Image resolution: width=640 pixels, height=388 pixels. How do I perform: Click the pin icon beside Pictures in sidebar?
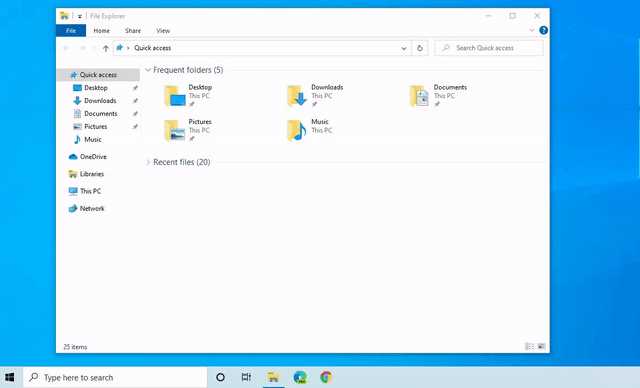point(135,127)
